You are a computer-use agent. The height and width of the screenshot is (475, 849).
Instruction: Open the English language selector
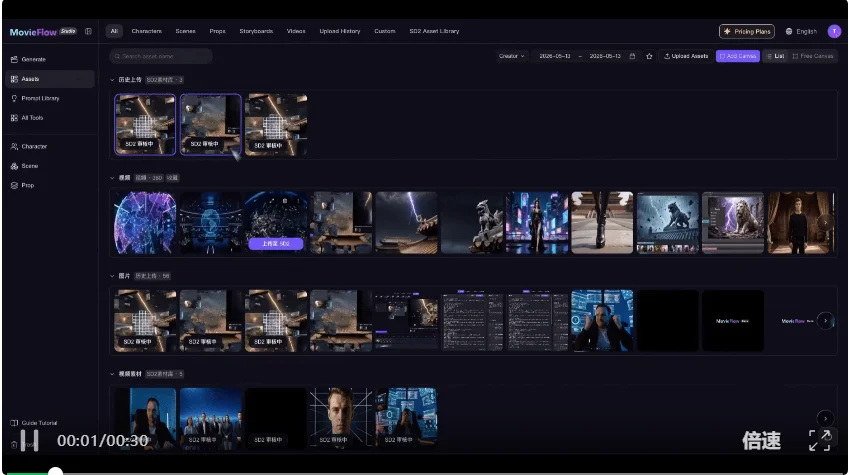coord(801,31)
